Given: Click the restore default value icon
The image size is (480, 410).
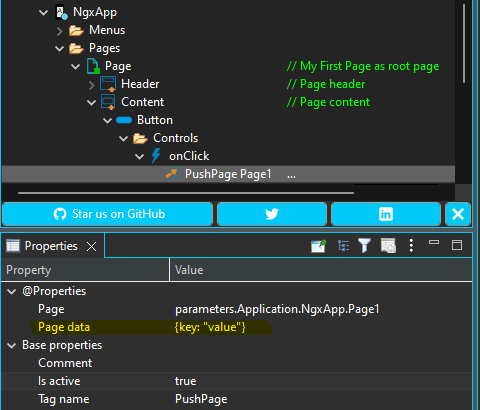Looking at the screenshot, I should click(x=388, y=246).
